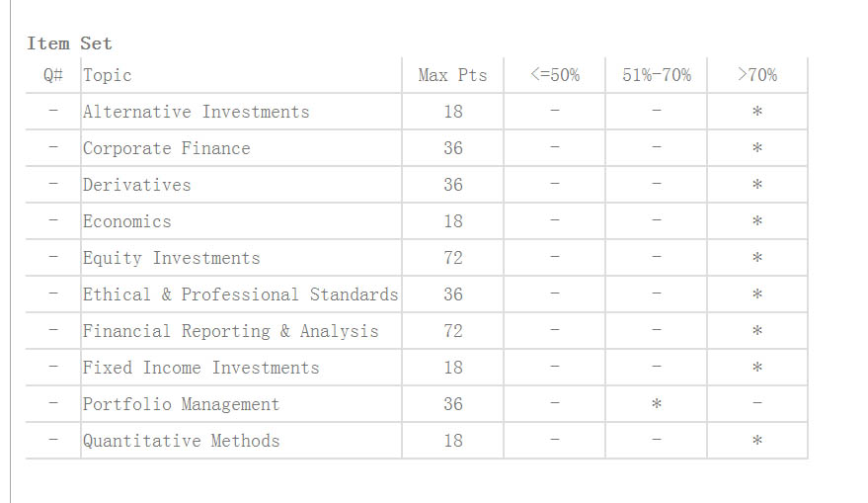The height and width of the screenshot is (503, 868).
Task: Click Ethical & Professional Standards topic
Action: point(240,294)
